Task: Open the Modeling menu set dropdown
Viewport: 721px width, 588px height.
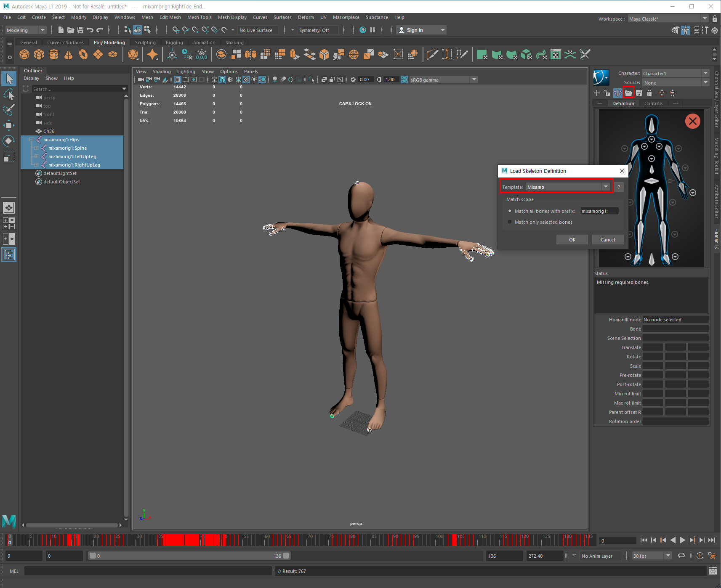Action: coord(26,30)
